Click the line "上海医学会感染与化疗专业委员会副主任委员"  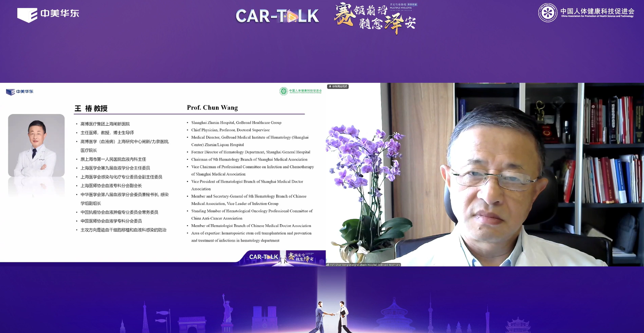(121, 177)
